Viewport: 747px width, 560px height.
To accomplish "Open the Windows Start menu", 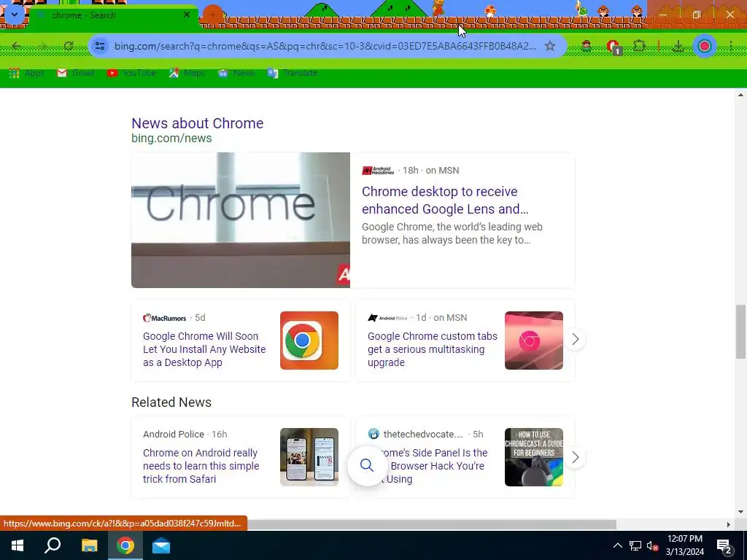I will coord(18,545).
